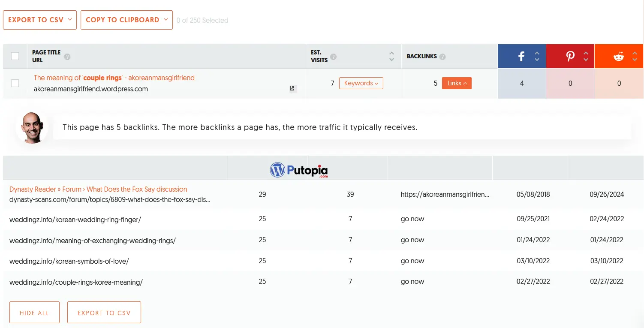Click 'go now' anchor in korean-symbols-of-love row

click(x=412, y=261)
